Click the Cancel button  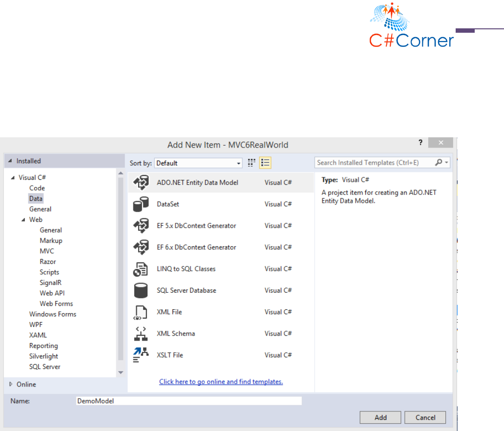point(425,417)
